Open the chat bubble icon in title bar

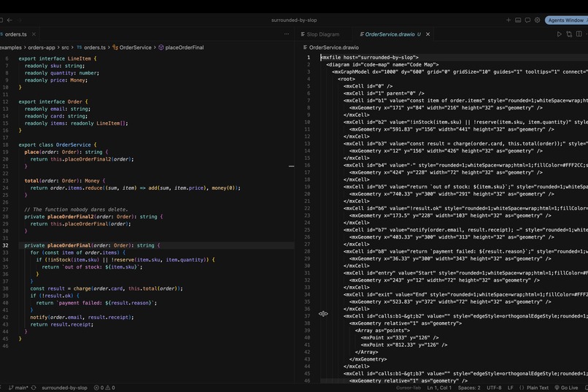pyautogui.click(x=527, y=20)
